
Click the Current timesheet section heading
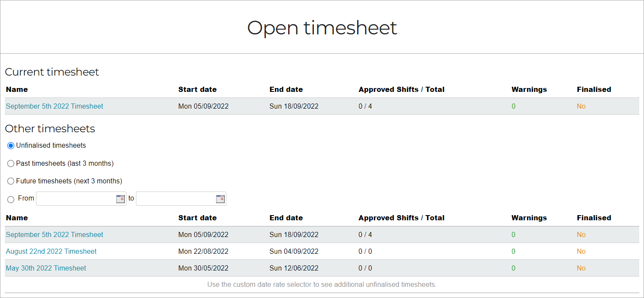tap(52, 72)
